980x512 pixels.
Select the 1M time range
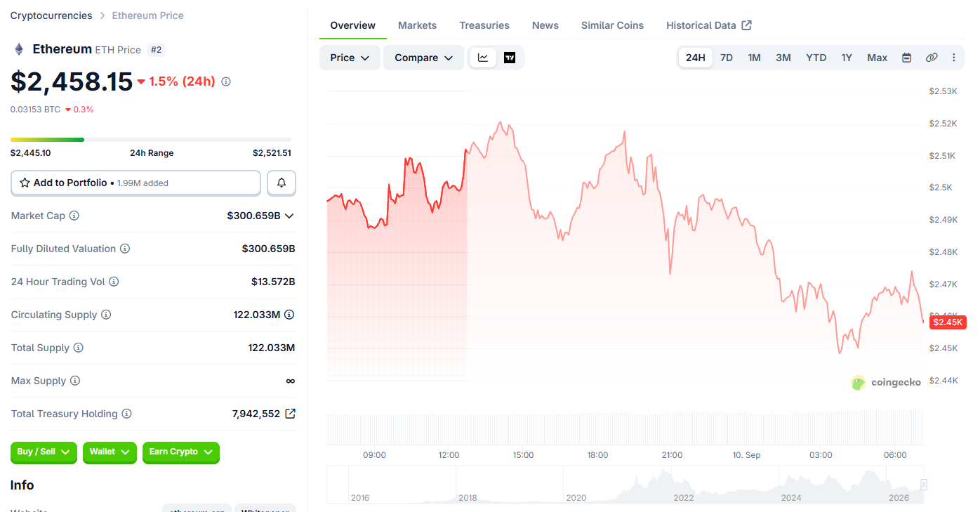(755, 58)
